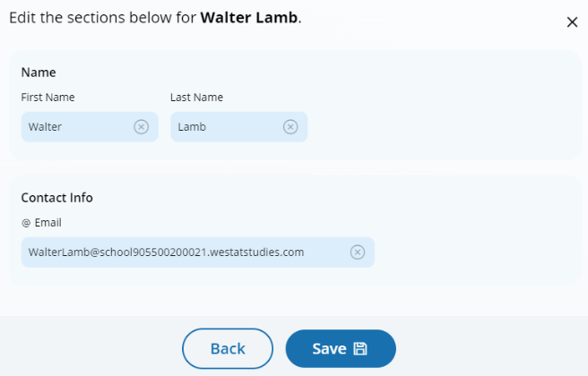588x376 pixels.
Task: Select the Name section heading
Action: [39, 73]
